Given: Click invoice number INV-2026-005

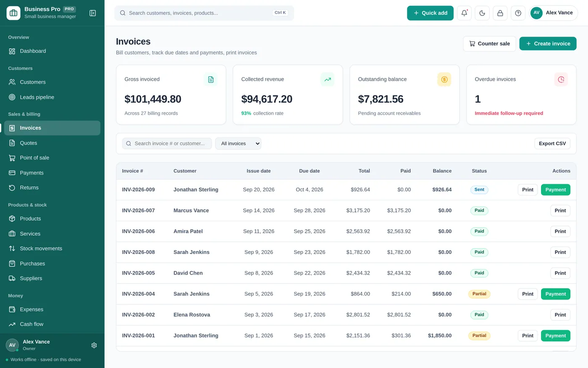Looking at the screenshot, I should click(x=138, y=273).
